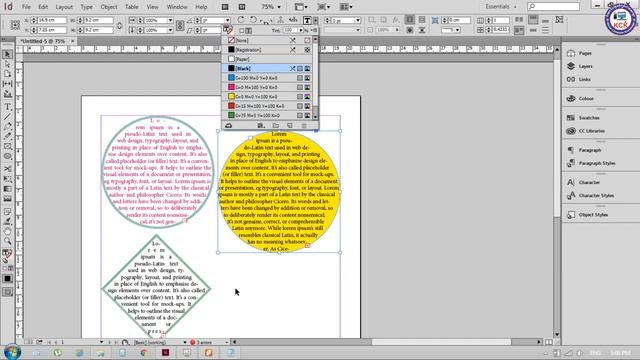Viewport: 640px width, 360px height.
Task: Open the Colour panel
Action: coord(586,98)
